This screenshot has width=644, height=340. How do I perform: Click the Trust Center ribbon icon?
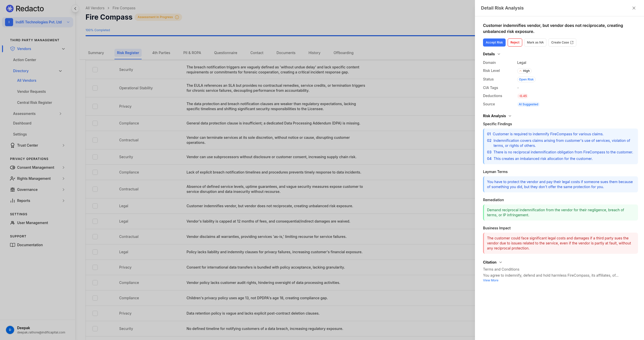[12, 145]
